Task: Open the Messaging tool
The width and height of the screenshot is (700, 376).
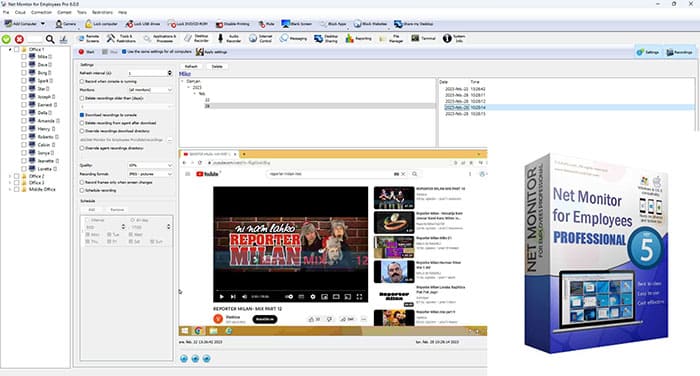Action: pos(293,38)
